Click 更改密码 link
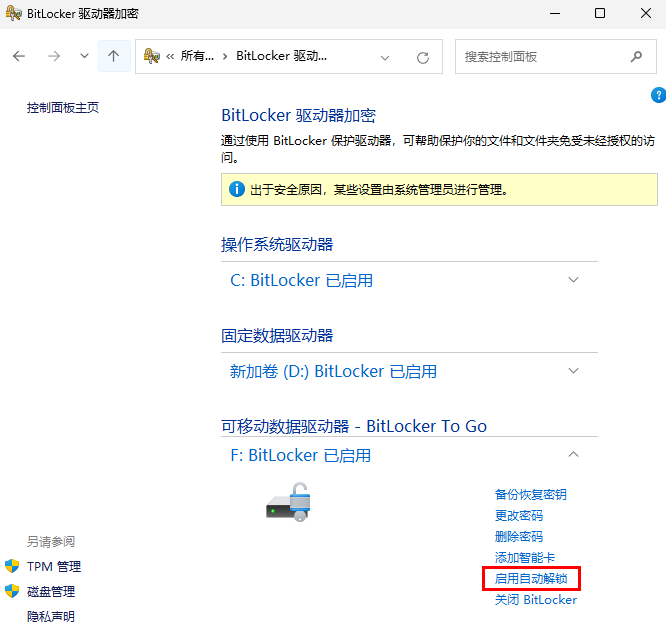Screen dimensions: 666x643 click(x=518, y=515)
